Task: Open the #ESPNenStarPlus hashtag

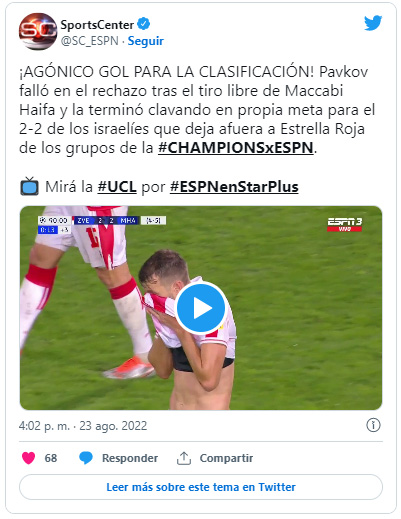Action: click(x=234, y=187)
